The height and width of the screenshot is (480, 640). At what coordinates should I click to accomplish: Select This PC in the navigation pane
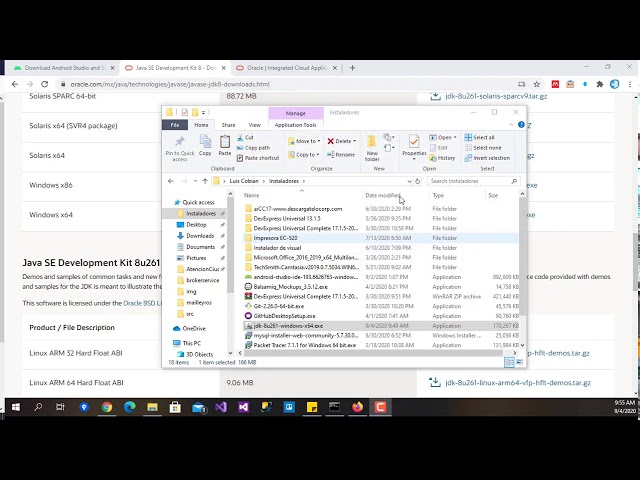tap(191, 343)
